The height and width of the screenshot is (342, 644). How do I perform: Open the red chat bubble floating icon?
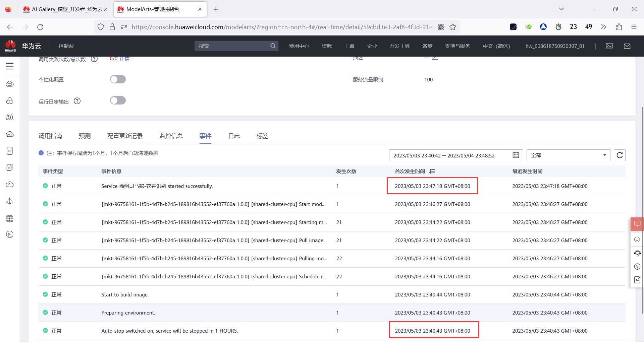coord(637,224)
